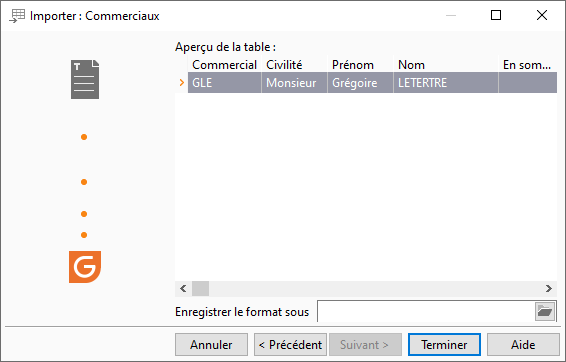Click the Annuler button
The height and width of the screenshot is (362, 566).
point(212,345)
